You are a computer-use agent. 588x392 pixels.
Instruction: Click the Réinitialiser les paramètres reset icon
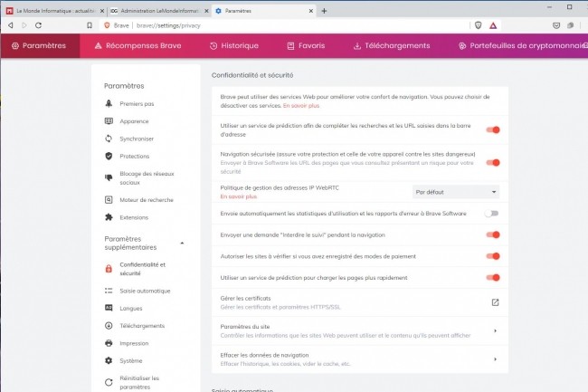pyautogui.click(x=109, y=382)
